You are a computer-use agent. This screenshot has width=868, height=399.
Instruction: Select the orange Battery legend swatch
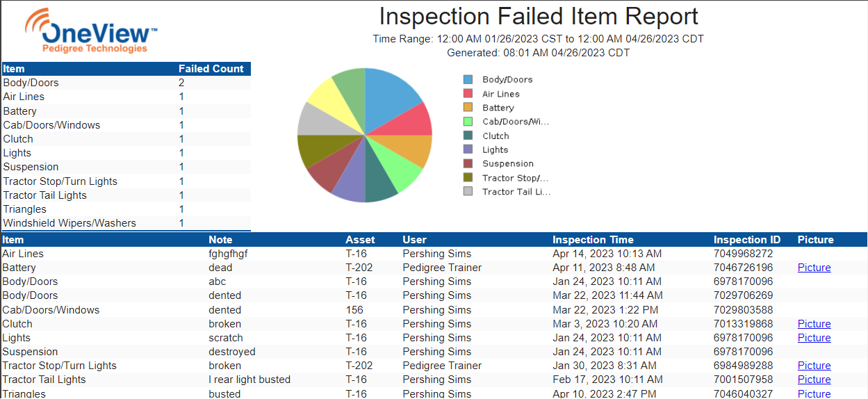click(x=468, y=108)
